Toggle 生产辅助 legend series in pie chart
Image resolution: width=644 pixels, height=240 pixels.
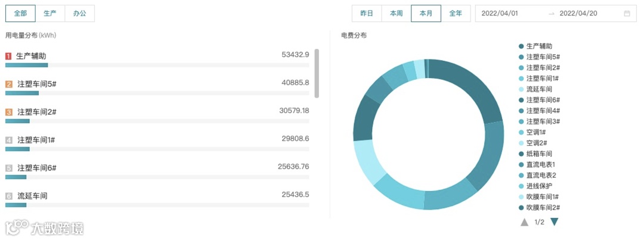click(539, 46)
